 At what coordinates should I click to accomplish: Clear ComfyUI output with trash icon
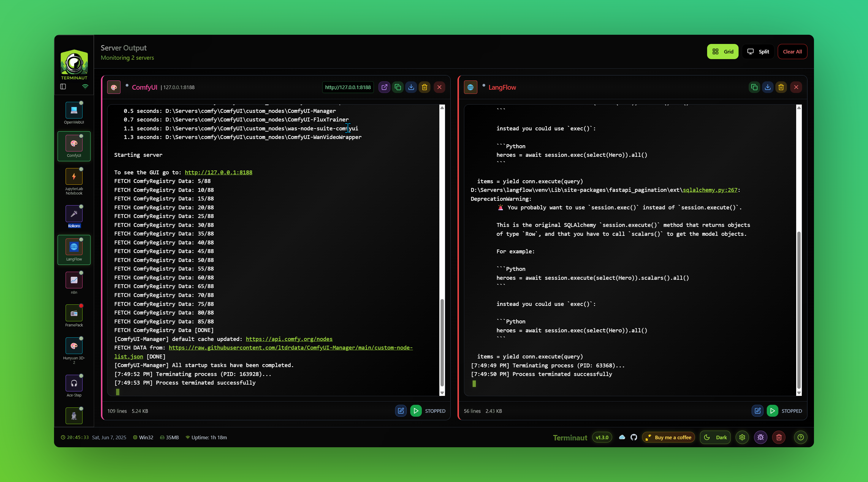[425, 87]
